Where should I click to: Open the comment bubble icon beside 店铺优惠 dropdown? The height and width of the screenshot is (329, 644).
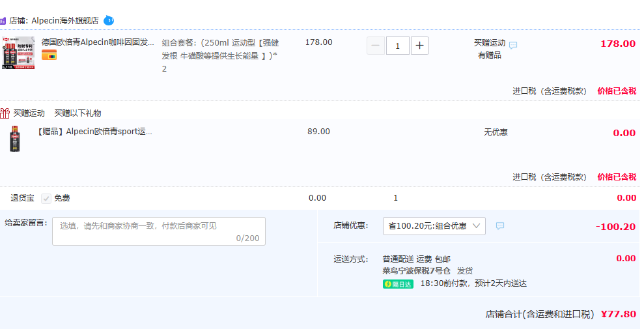(x=500, y=225)
